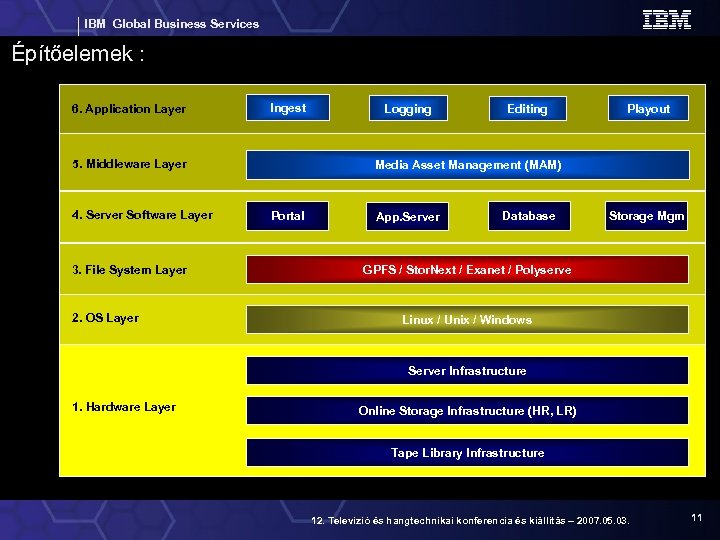
Task: Click the '2. OS Layer' label
Action: click(105, 318)
